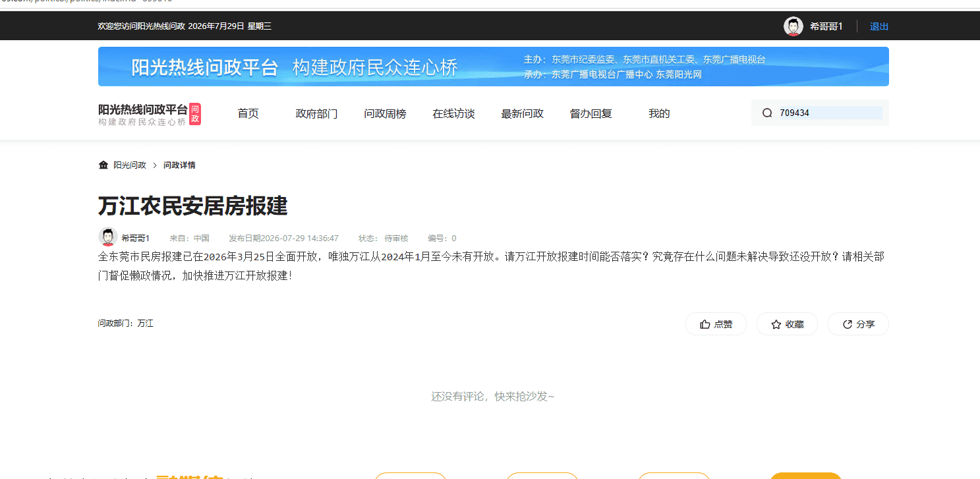Click the post body paragraph about 万江报建

click(x=491, y=266)
